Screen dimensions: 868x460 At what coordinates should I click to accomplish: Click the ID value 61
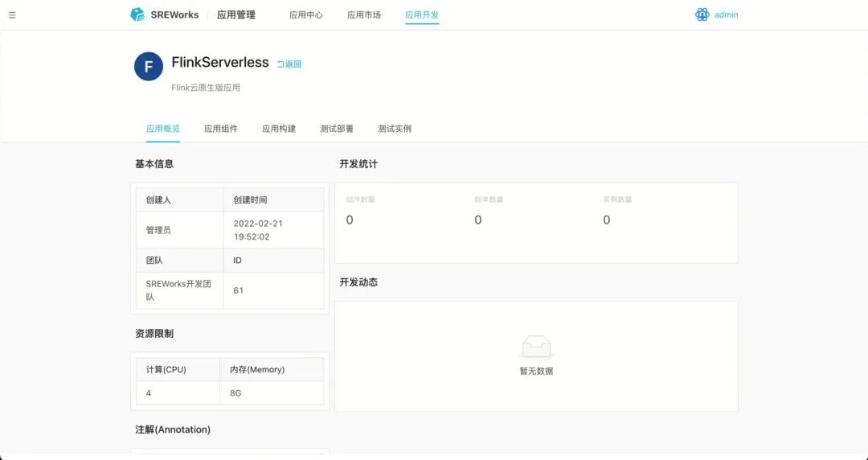tap(239, 290)
